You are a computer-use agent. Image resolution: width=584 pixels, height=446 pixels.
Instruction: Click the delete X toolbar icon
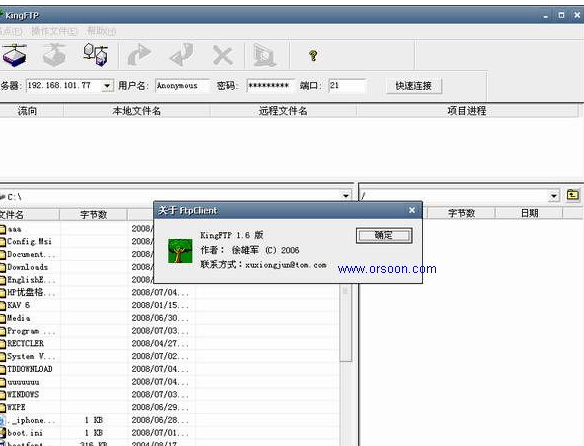(x=223, y=56)
